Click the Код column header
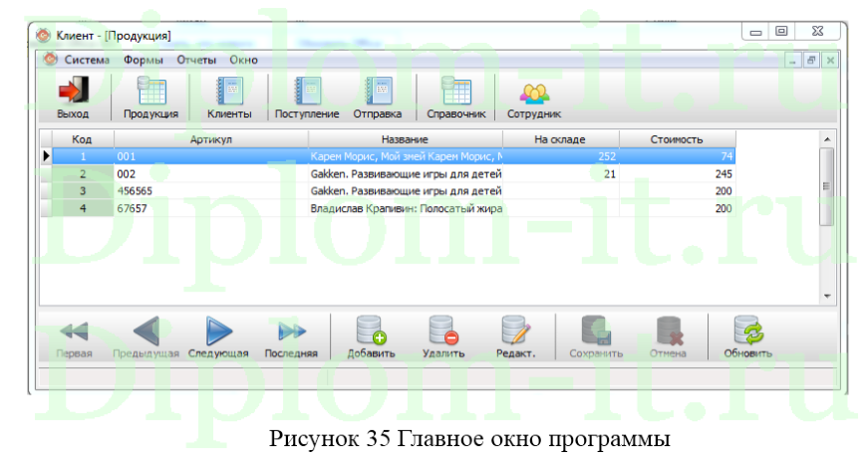868x458 pixels. point(83,139)
